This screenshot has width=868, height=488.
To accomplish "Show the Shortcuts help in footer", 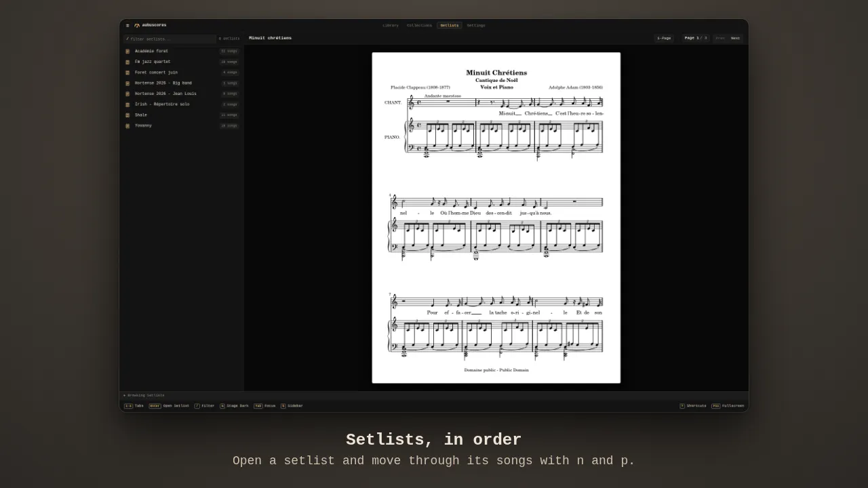I will [x=693, y=406].
